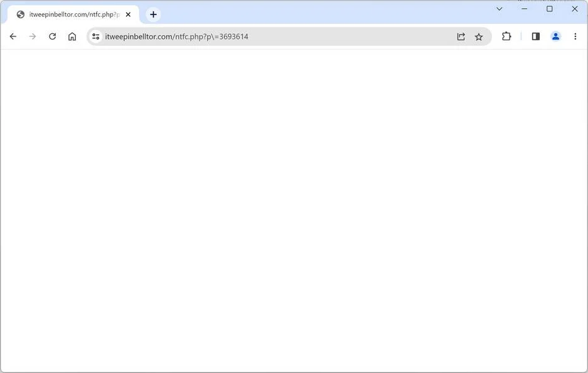Bookmark this tab with the star
Image resolution: width=588 pixels, height=373 pixels.
pyautogui.click(x=479, y=36)
